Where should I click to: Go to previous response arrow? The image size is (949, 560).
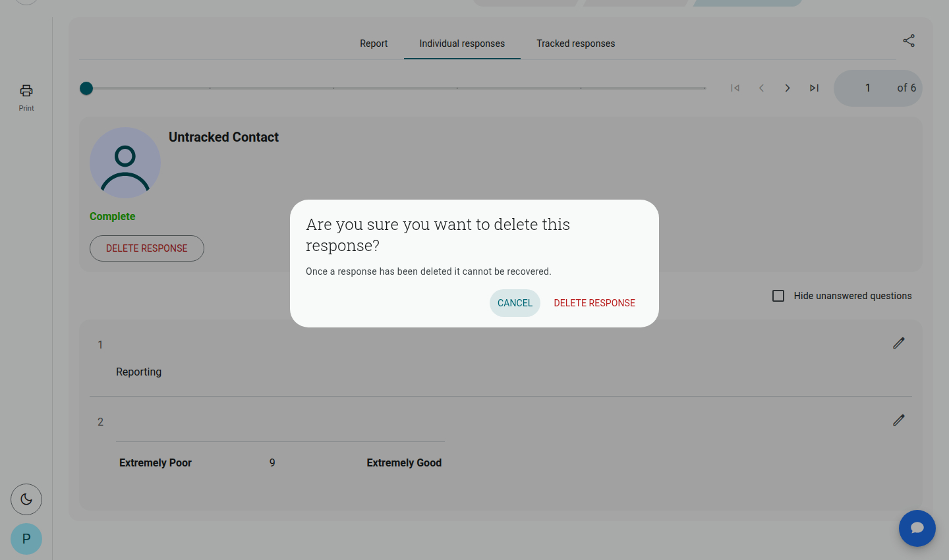pyautogui.click(x=761, y=88)
